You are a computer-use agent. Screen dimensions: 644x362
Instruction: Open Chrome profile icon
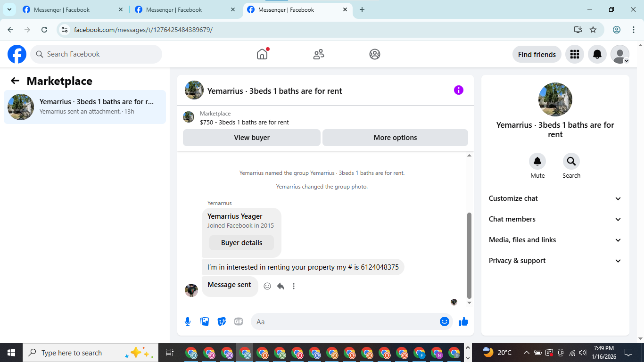tap(617, 30)
